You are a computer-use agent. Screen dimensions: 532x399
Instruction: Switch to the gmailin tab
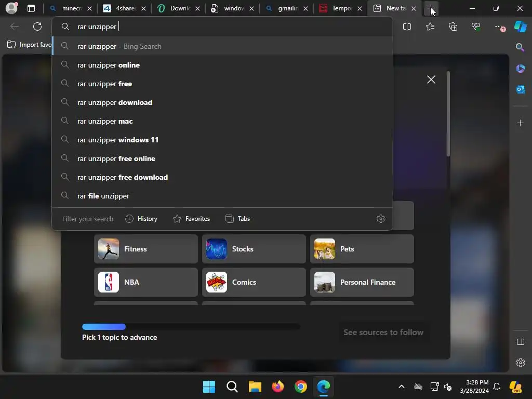pyautogui.click(x=286, y=8)
